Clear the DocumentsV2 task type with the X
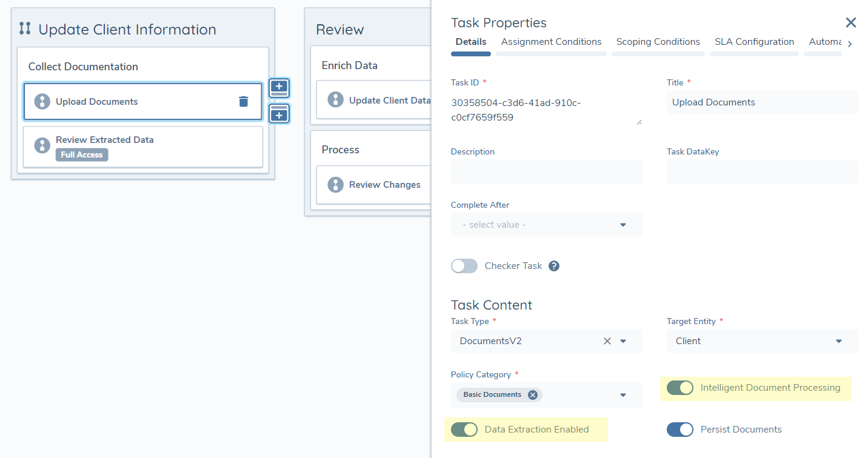Screen dimensions: 868x458 [x=607, y=340]
